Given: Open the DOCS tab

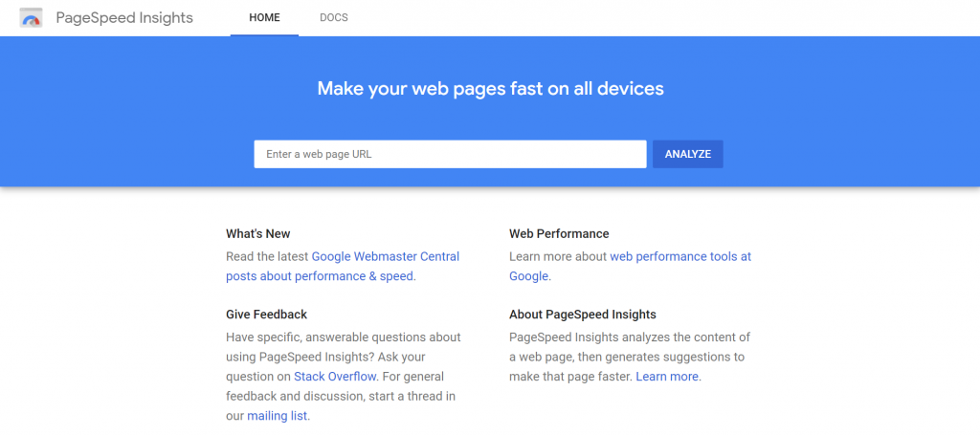Looking at the screenshot, I should pyautogui.click(x=334, y=18).
